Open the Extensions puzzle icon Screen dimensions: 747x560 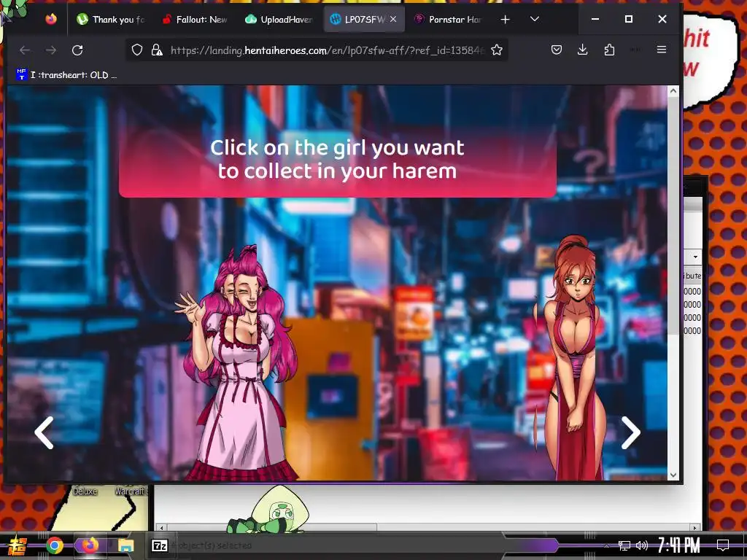[x=609, y=50]
